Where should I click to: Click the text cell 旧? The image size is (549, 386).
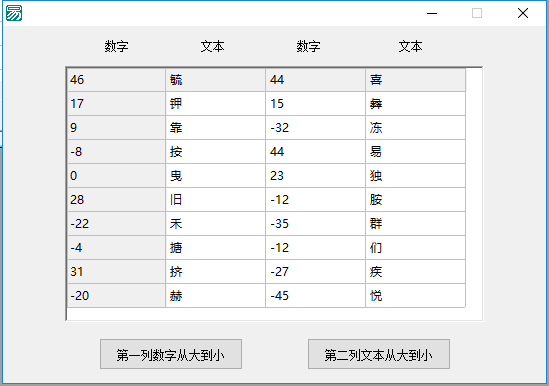coord(216,200)
